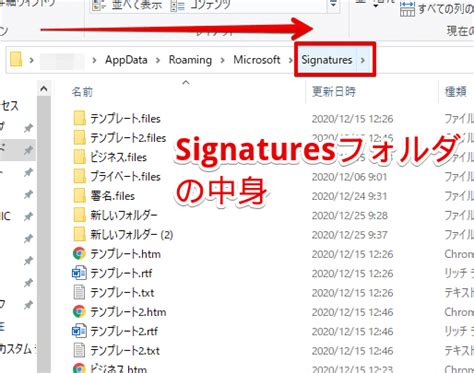
Task: Select the ビジネス.files folder icon
Action: [x=79, y=157]
